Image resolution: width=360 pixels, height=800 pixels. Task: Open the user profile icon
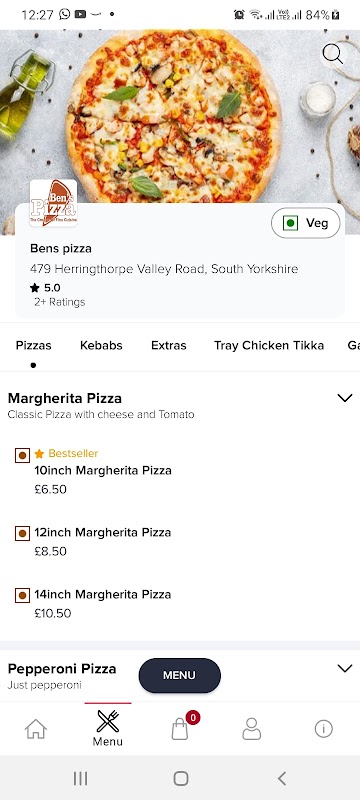[x=251, y=729]
